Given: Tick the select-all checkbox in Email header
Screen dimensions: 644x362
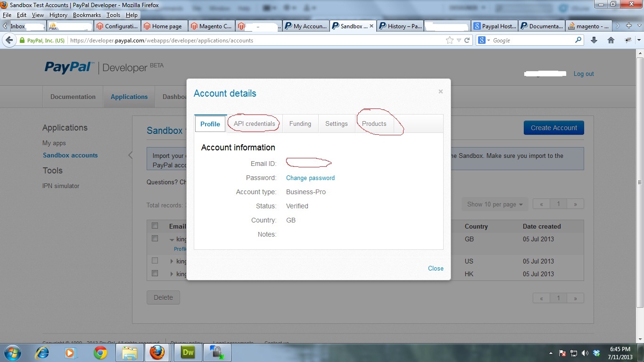Looking at the screenshot, I should (x=155, y=226).
